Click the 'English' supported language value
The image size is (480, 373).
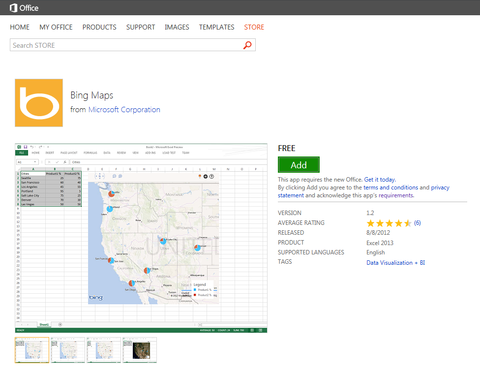click(x=376, y=252)
